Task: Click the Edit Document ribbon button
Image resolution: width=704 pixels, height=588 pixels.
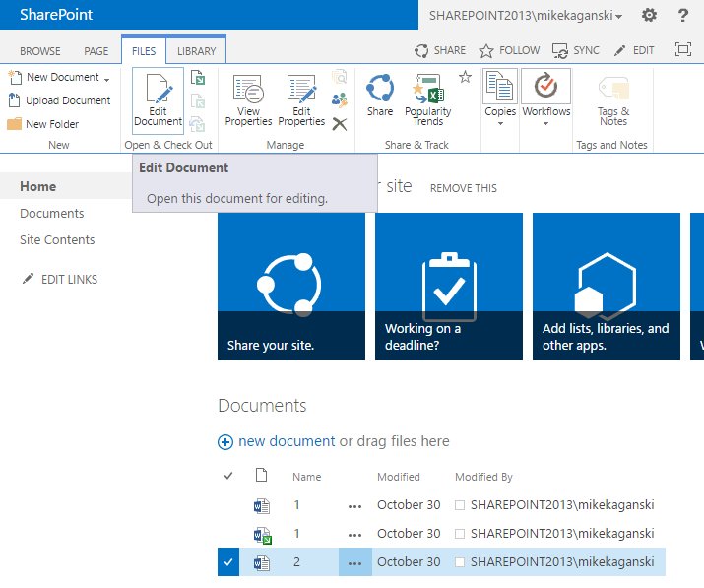Action: pos(159,101)
